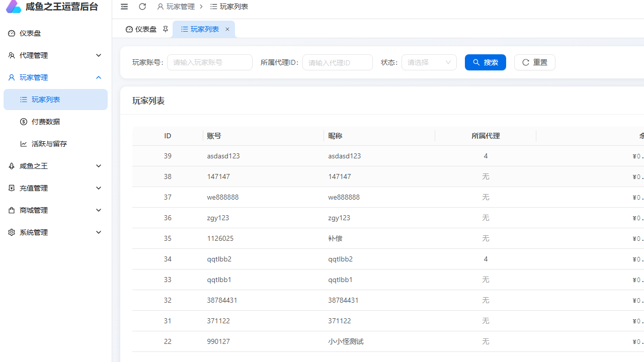The width and height of the screenshot is (644, 362).
Task: Select 玩家列表 in the sidebar
Action: [55, 100]
